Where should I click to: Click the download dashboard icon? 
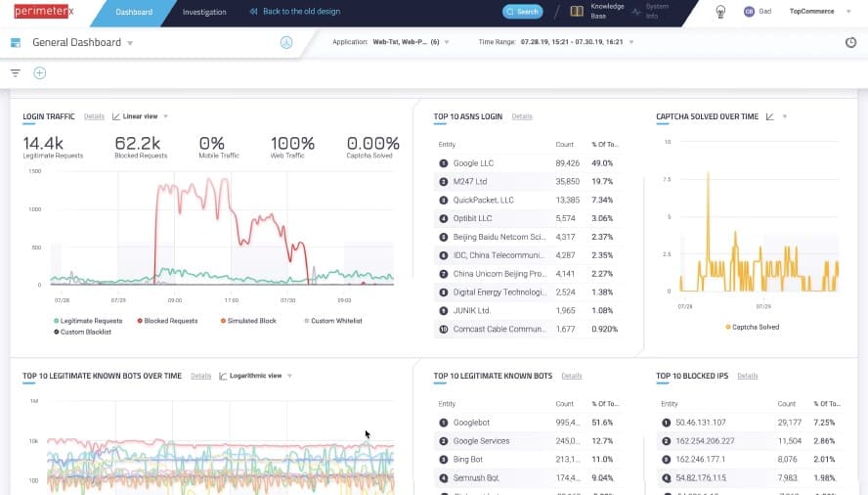coord(286,42)
